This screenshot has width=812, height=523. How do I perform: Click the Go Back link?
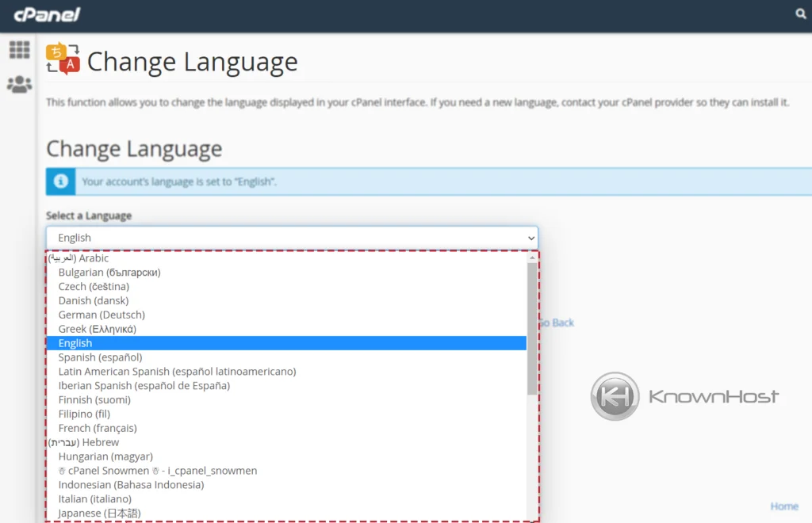pos(557,323)
